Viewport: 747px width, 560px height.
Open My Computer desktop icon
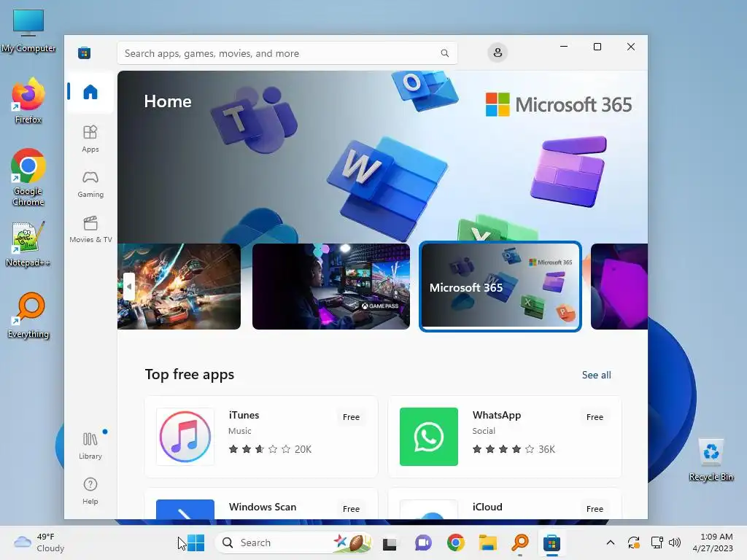click(28, 31)
